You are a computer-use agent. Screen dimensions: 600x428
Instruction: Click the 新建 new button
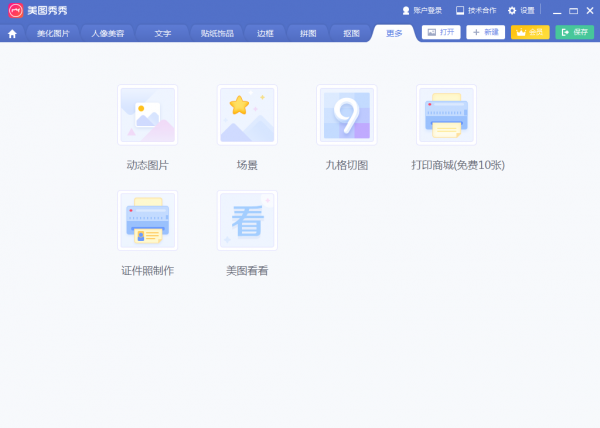click(486, 32)
